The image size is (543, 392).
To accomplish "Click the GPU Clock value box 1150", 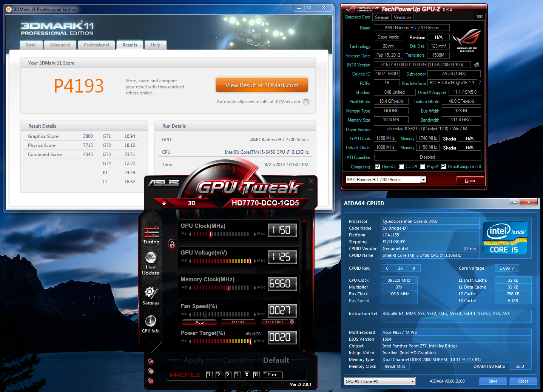I will [x=282, y=230].
